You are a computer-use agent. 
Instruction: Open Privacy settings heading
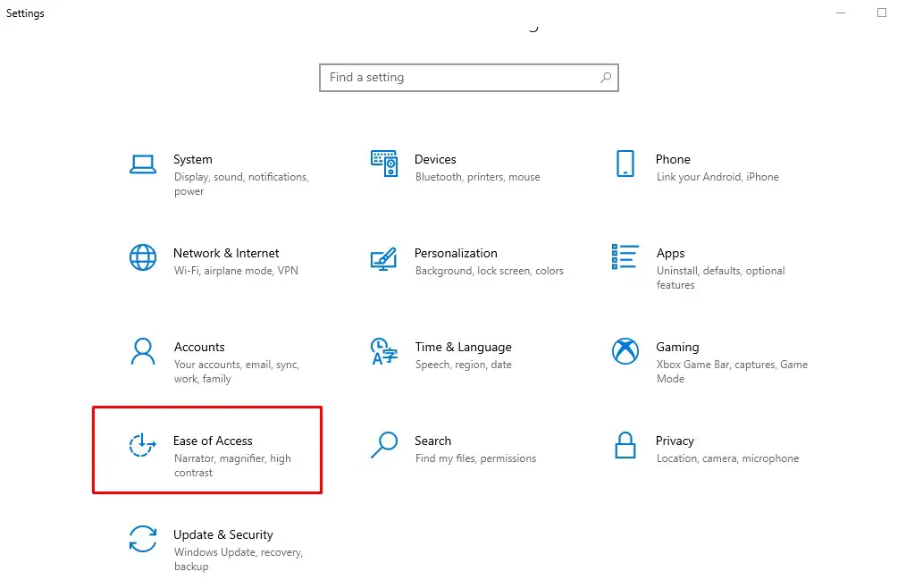(675, 441)
